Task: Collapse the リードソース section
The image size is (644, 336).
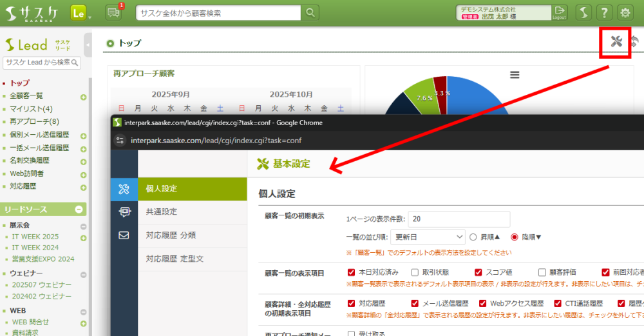Action: point(79,210)
